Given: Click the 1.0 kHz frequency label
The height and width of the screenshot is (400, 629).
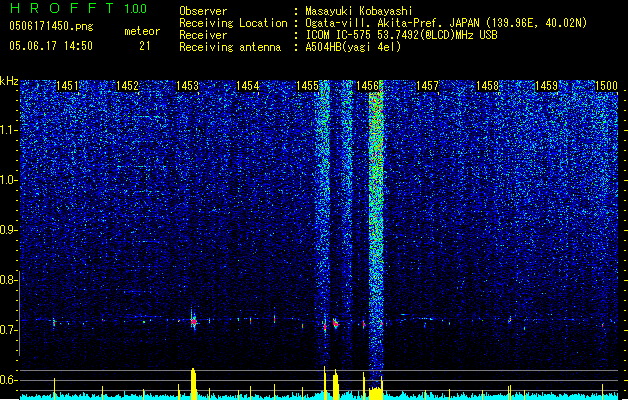Looking at the screenshot, I should point(9,180).
